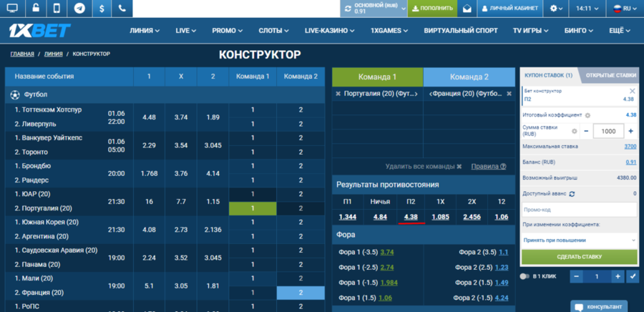Open ВИРТУАЛЬНЫЙ СПОРТ section
644x312 pixels.
(461, 30)
